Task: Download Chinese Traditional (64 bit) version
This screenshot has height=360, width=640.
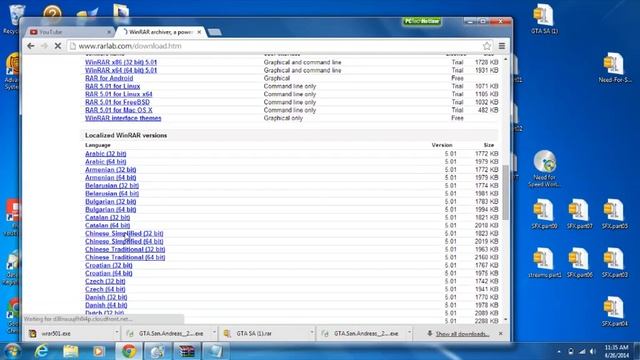Action: pos(125,257)
